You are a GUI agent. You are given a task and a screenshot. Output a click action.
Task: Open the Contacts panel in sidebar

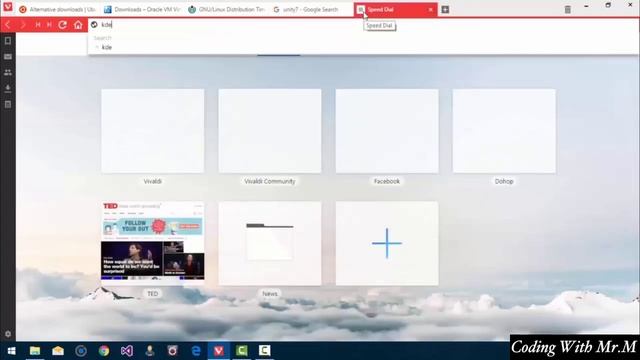(8, 73)
